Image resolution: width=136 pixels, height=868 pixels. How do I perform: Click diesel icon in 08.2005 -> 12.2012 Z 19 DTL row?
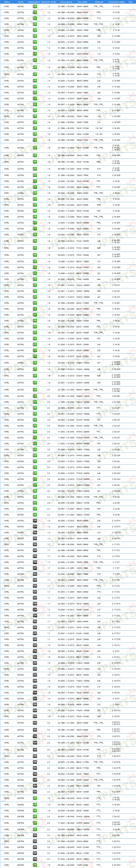click(35, 687)
